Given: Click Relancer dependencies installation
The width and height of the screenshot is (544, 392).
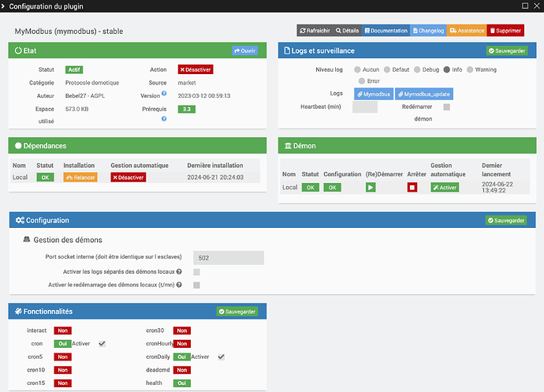Looking at the screenshot, I should pyautogui.click(x=80, y=177).
